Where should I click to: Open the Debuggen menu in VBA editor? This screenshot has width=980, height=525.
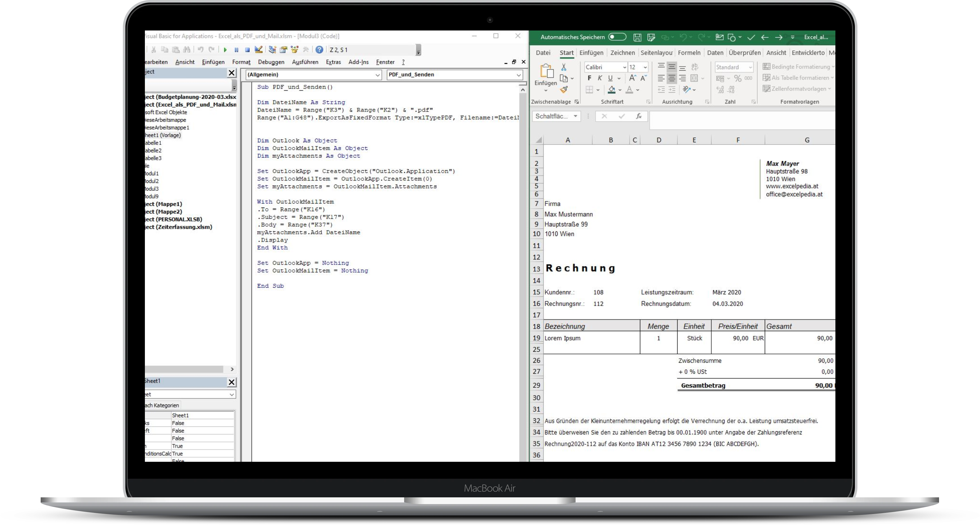tap(271, 62)
